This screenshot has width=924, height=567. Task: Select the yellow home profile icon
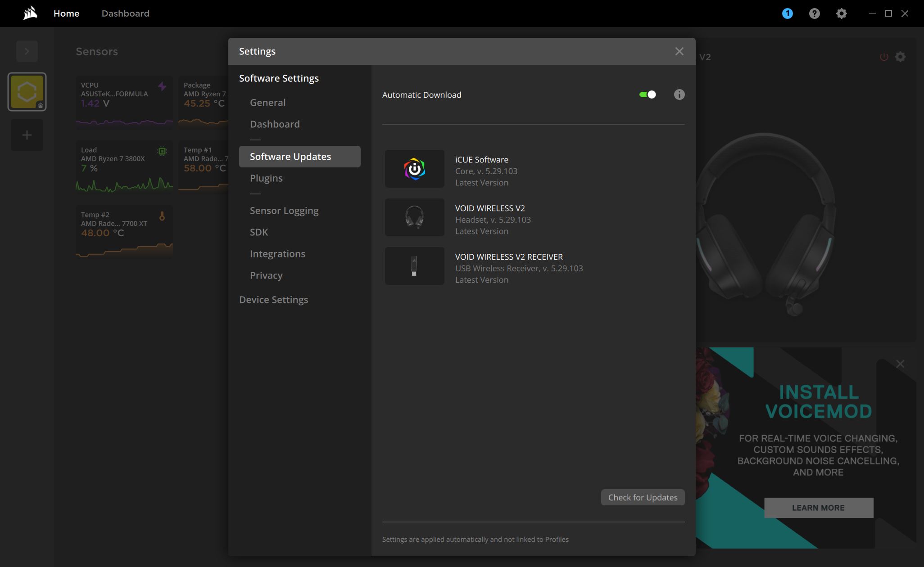pyautogui.click(x=27, y=92)
